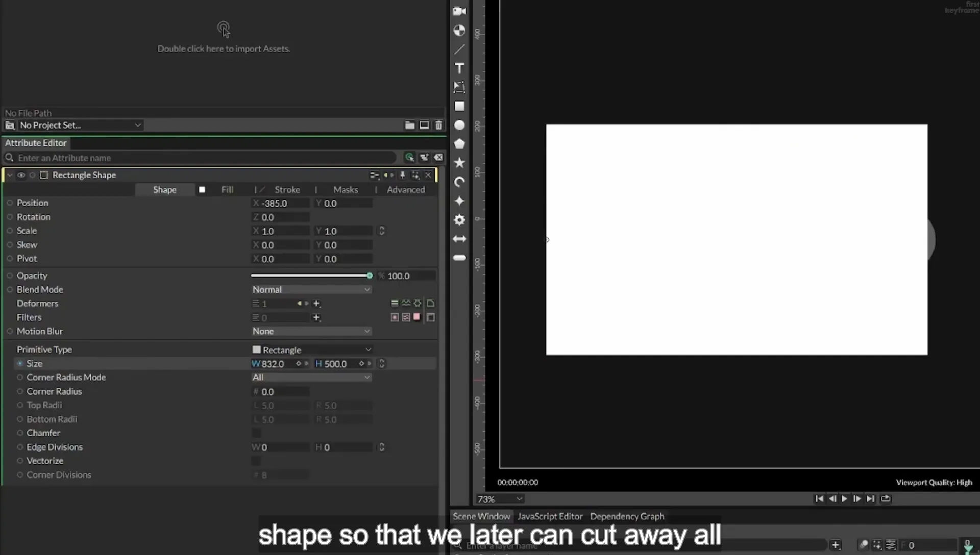This screenshot has height=555, width=980.
Task: Collapse the Rectangle Shape attribute section
Action: pyautogui.click(x=10, y=175)
